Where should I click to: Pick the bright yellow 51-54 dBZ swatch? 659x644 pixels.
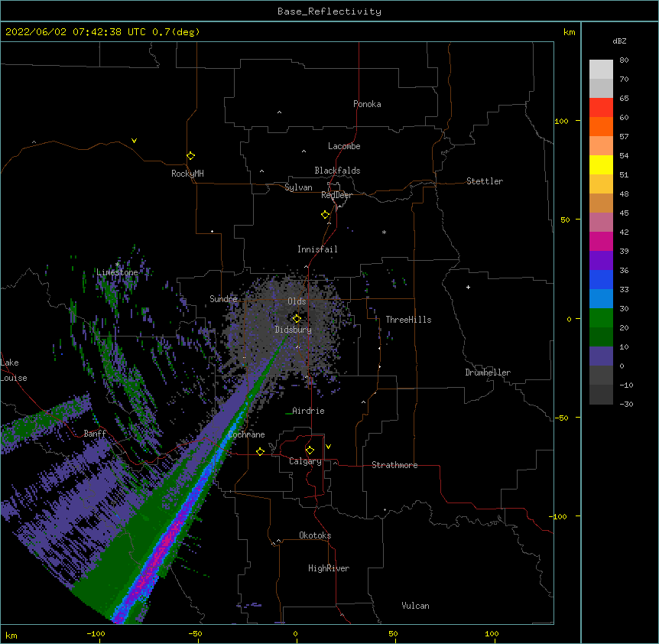click(601, 164)
